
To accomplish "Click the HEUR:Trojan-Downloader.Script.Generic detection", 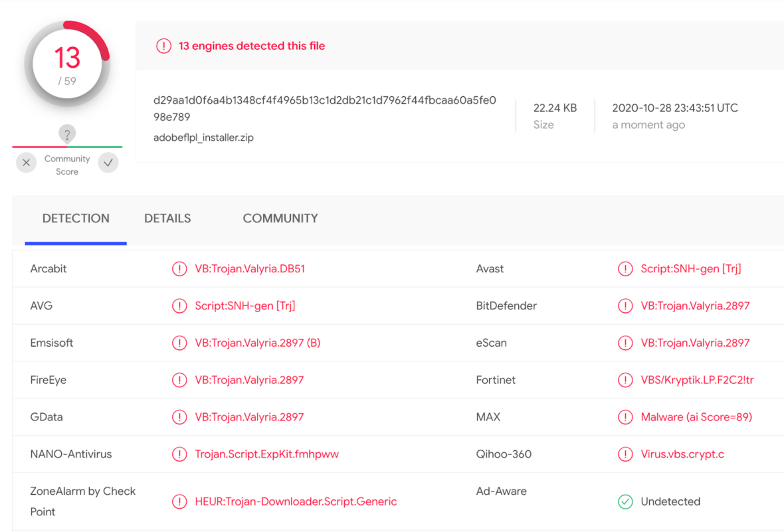I will tap(295, 501).
